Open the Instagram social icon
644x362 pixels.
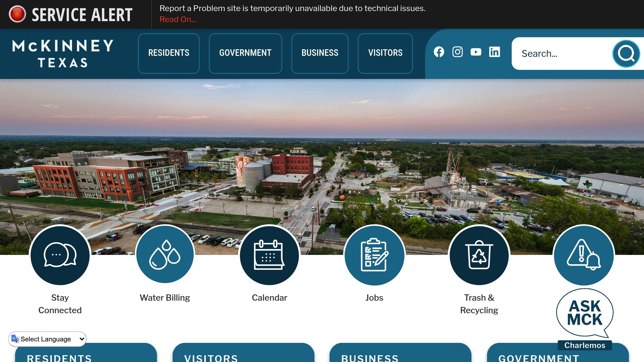[457, 52]
